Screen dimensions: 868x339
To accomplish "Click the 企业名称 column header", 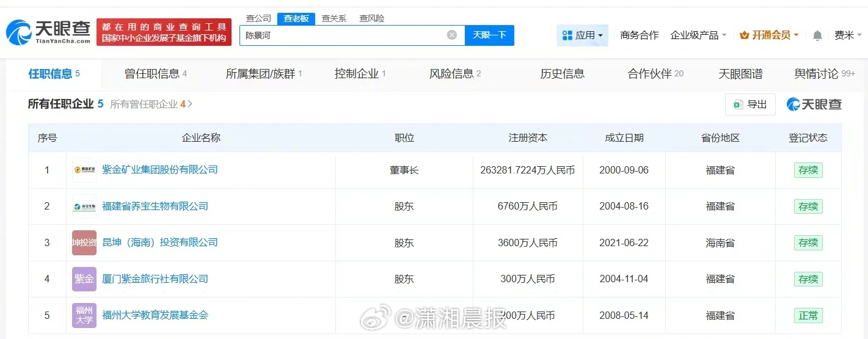I will point(201,138).
